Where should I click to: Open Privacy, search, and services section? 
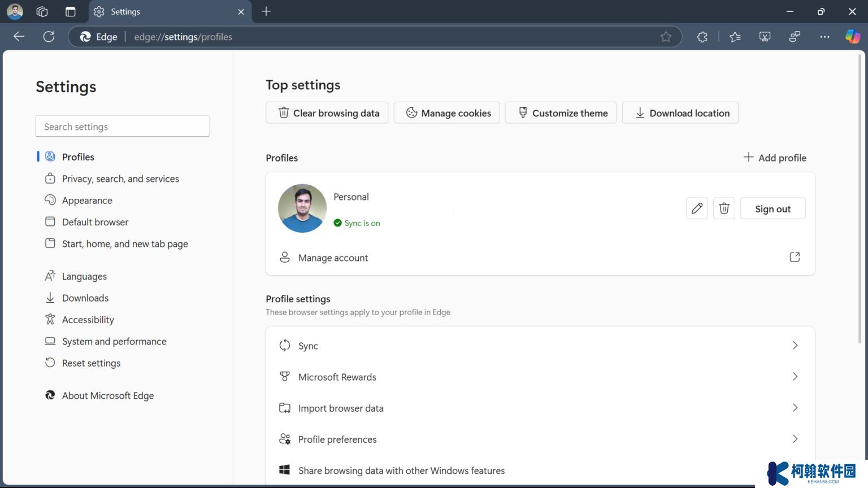tap(120, 178)
